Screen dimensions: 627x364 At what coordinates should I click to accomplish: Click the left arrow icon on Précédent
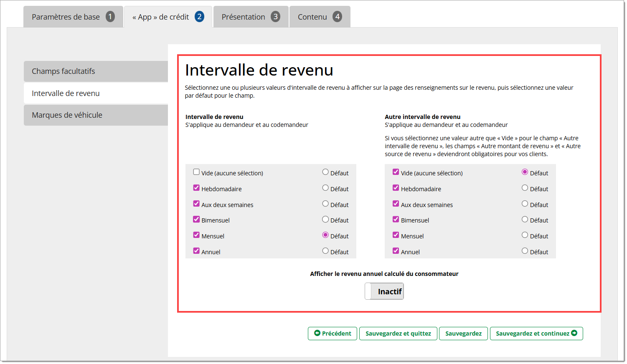(x=317, y=333)
